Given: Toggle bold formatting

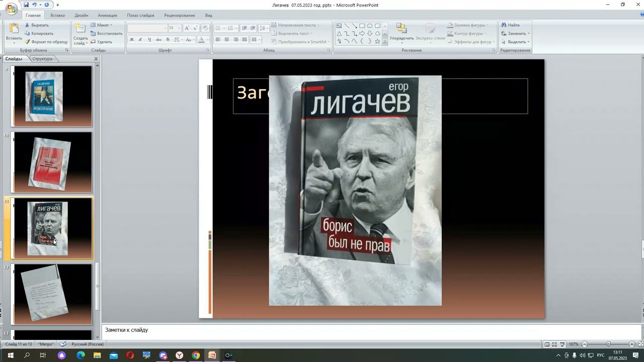Looking at the screenshot, I should click(132, 40).
